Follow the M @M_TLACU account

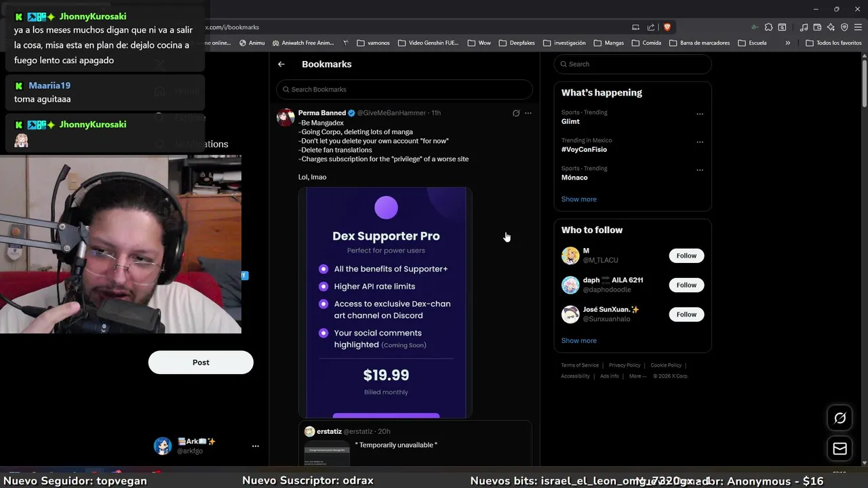click(x=686, y=256)
